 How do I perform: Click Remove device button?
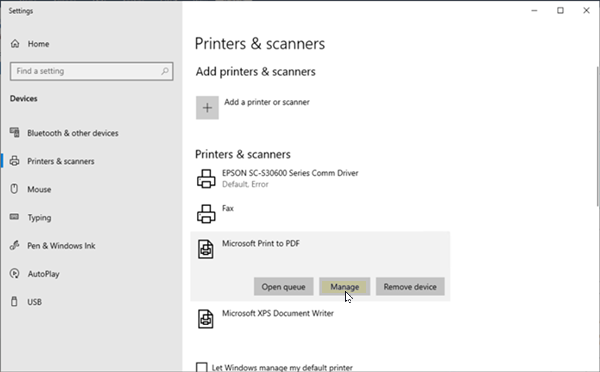[x=410, y=287]
